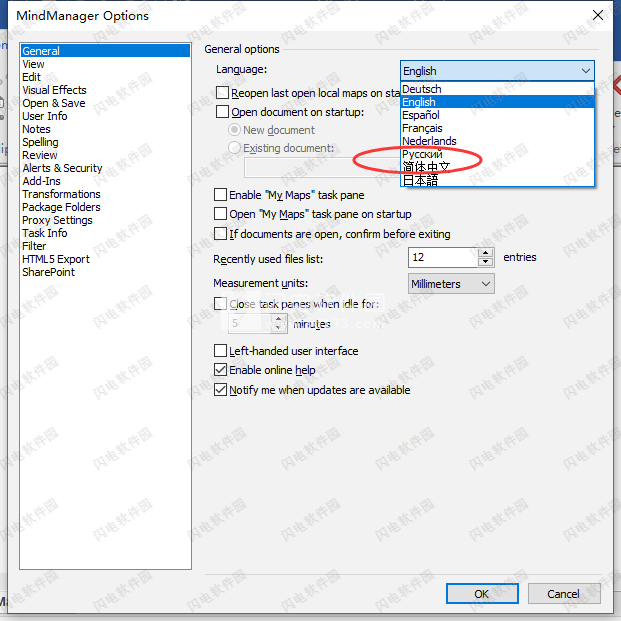The width and height of the screenshot is (621, 621).
Task: Select the Existing document radio button
Action: pyautogui.click(x=234, y=148)
